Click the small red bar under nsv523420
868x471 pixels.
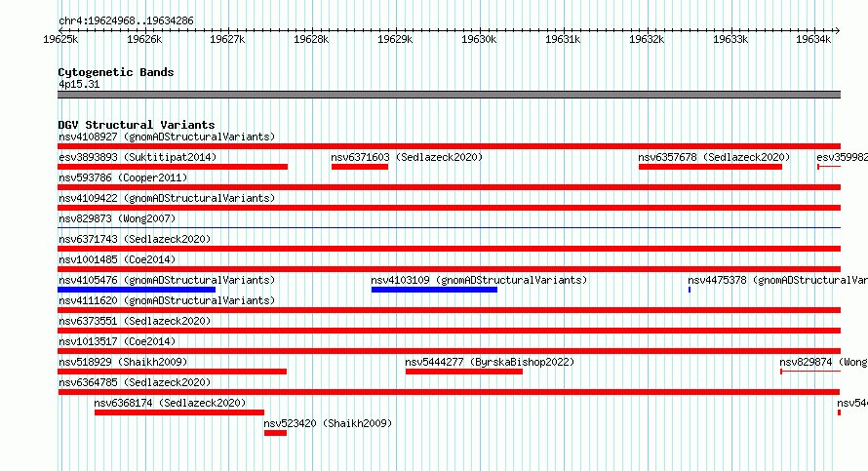point(275,433)
